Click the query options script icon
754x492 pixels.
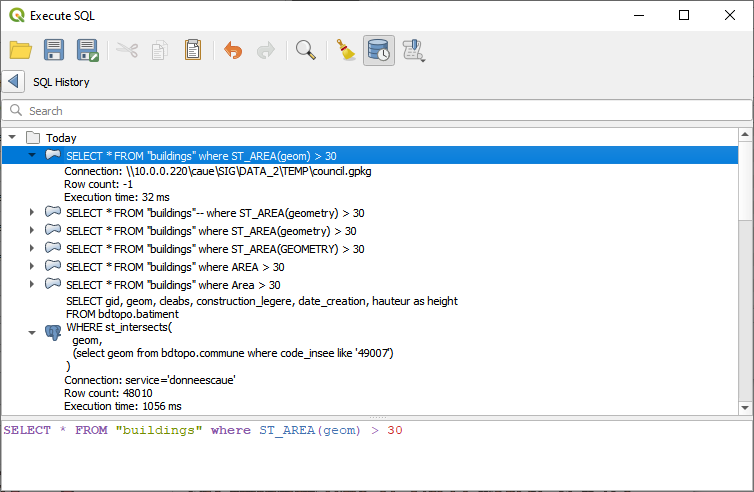413,50
